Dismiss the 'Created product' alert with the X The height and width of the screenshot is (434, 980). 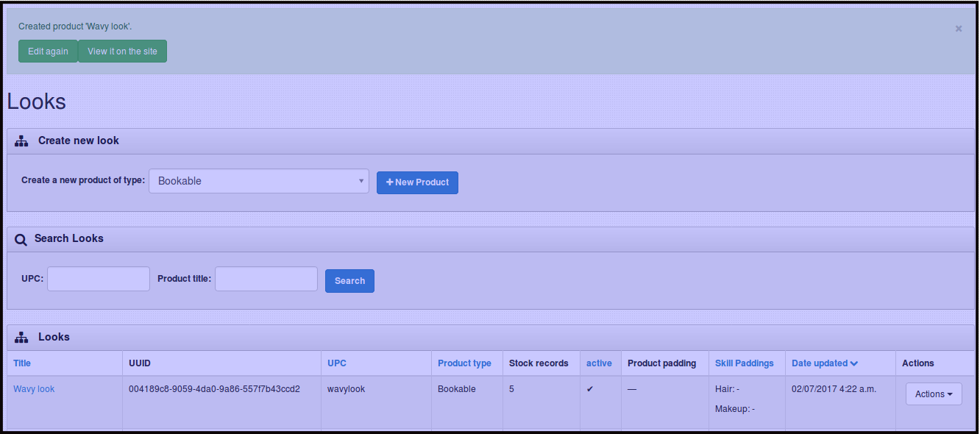tap(959, 29)
